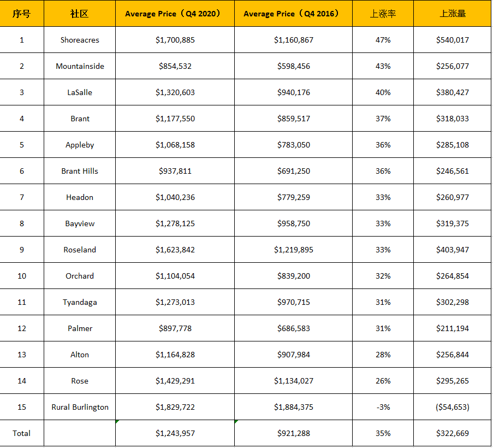The height and width of the screenshot is (448, 493).
Task: Select the Brant Hills $691,250 cell
Action: [293, 171]
